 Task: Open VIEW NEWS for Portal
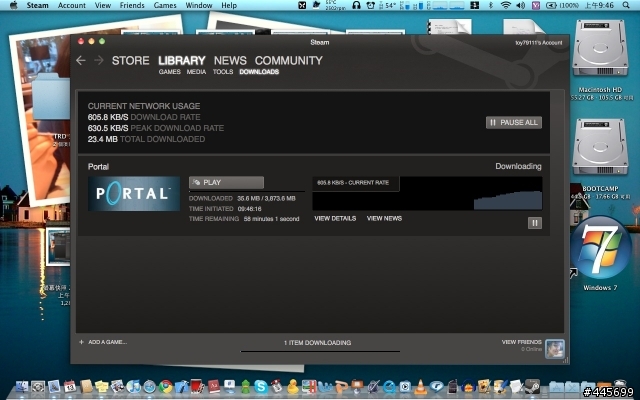tap(384, 218)
